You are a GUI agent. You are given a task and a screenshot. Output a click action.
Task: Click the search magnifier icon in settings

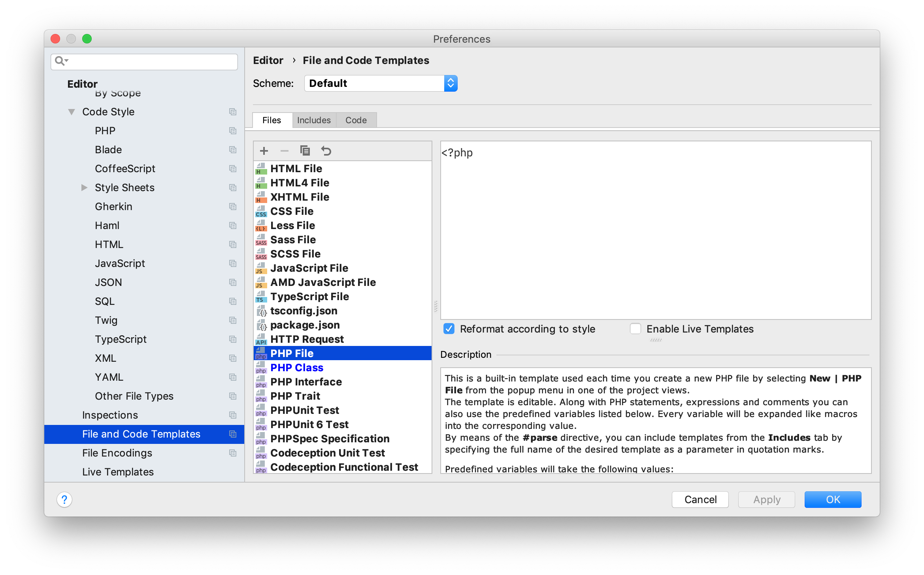pos(59,61)
